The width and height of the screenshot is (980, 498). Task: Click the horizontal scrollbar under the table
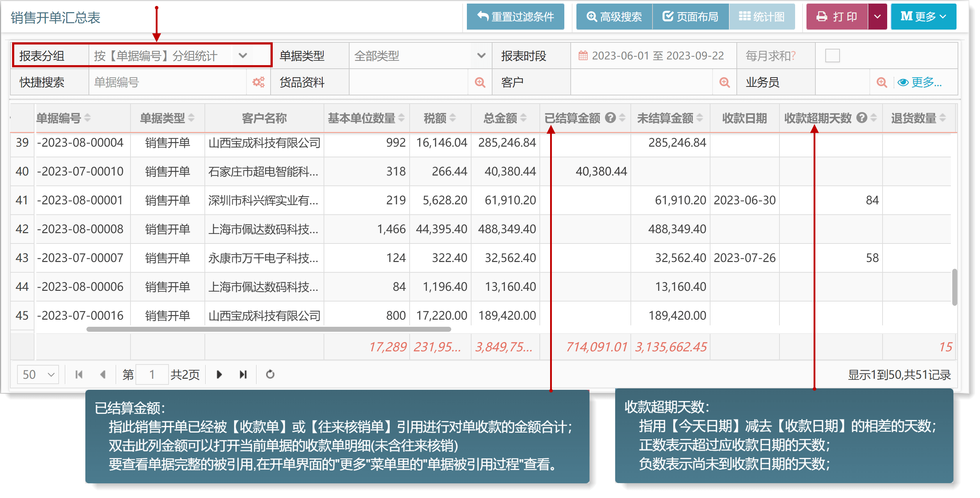(x=268, y=329)
